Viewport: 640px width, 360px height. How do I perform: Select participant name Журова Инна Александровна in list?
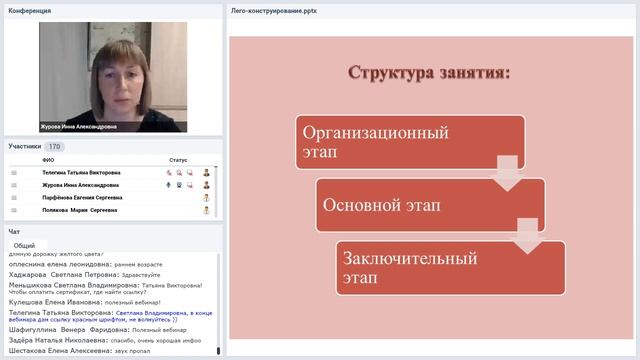point(80,185)
